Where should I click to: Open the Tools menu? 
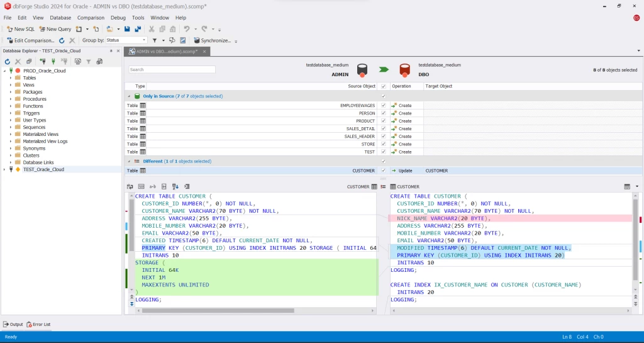[x=138, y=18]
